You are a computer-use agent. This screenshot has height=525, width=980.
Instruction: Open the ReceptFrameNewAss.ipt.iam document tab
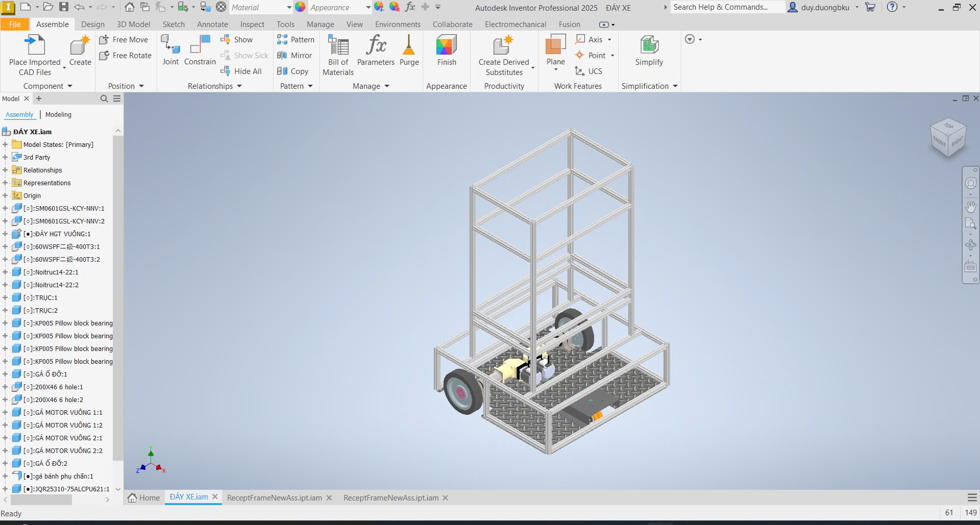click(274, 498)
